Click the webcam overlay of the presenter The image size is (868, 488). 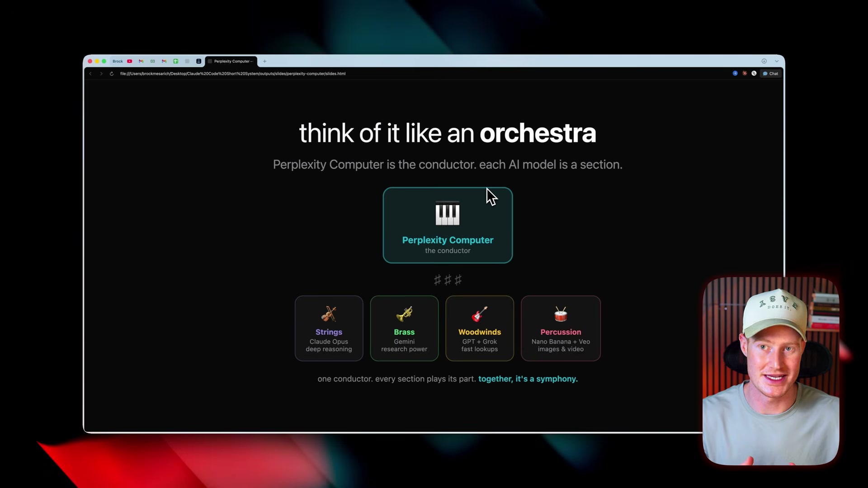[x=771, y=371]
